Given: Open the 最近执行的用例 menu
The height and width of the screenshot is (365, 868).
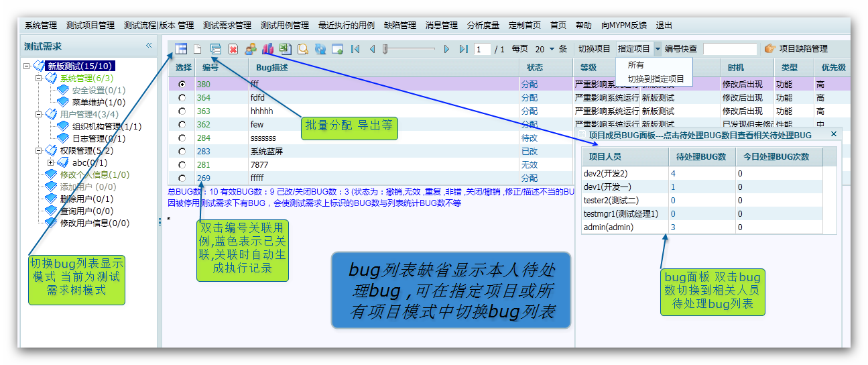Looking at the screenshot, I should [347, 25].
